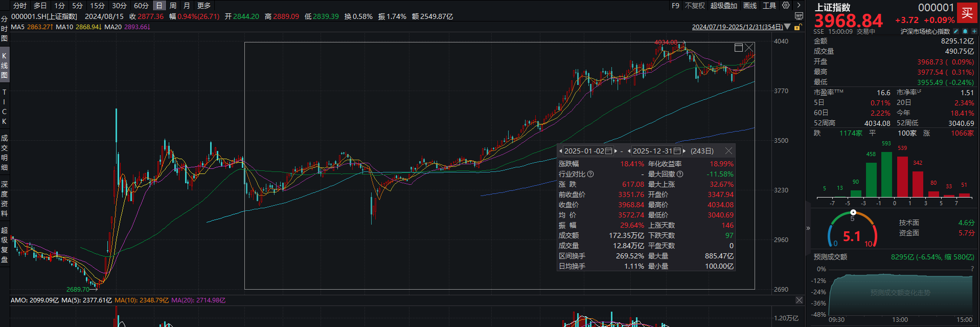Screen dimensions: 980x327
Task: Open the 工具 menu
Action: (x=769, y=6)
